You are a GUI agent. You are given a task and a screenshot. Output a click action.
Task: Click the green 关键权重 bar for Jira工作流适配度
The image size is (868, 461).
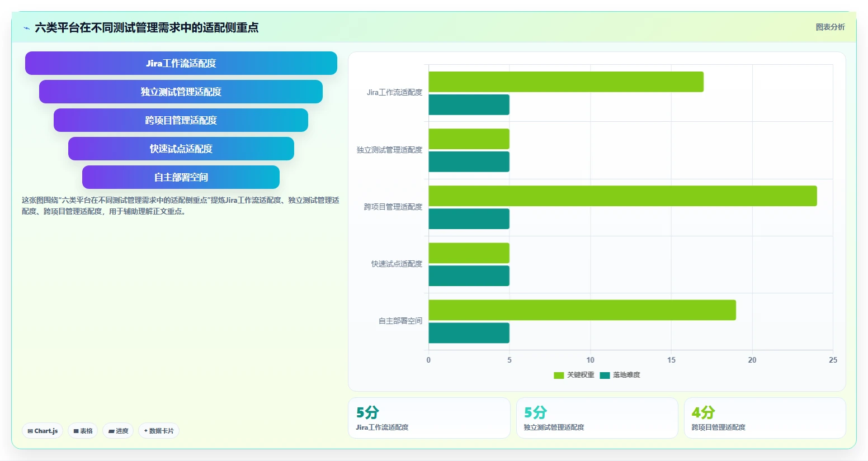(x=566, y=82)
